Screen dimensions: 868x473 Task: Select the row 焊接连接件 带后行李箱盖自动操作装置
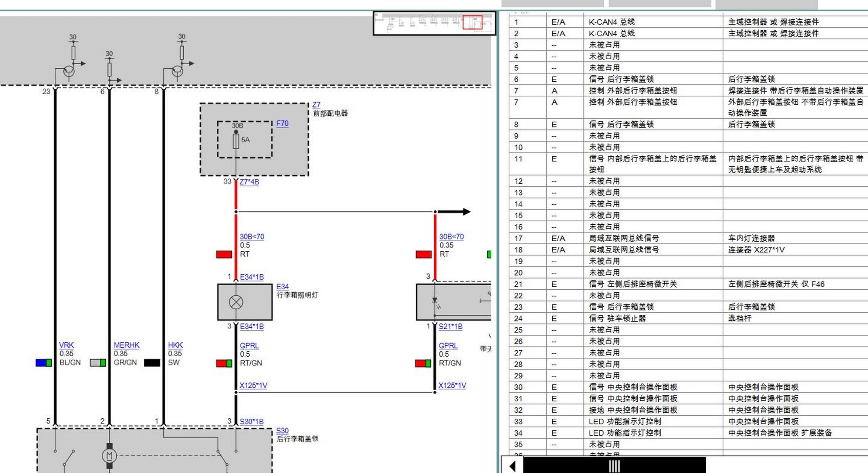coord(688,91)
